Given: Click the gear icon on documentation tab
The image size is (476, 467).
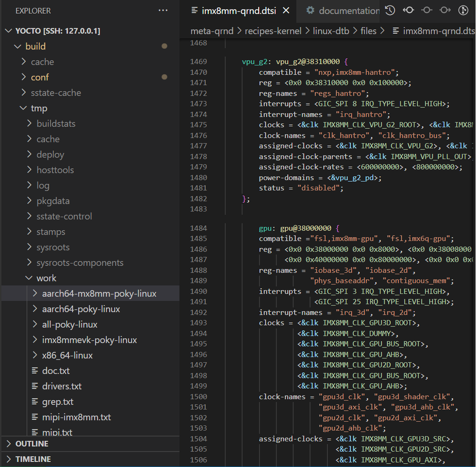Looking at the screenshot, I should coord(311,10).
